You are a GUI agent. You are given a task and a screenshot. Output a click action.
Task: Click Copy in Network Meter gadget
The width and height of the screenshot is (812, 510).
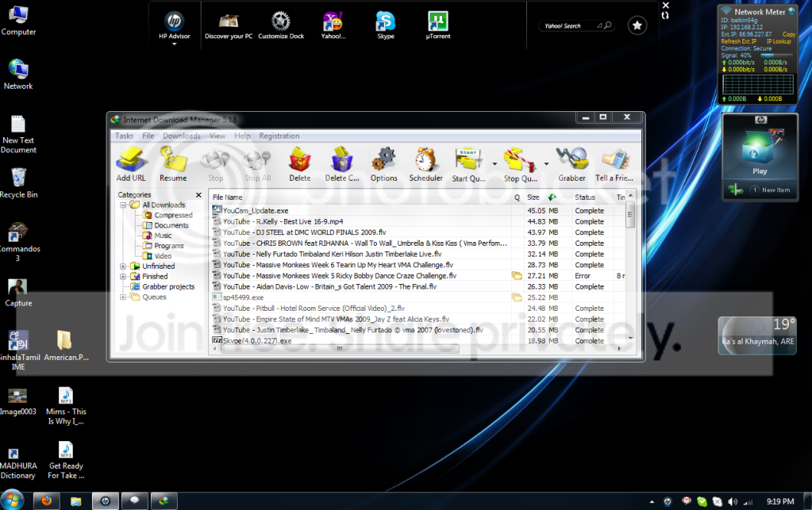[789, 34]
